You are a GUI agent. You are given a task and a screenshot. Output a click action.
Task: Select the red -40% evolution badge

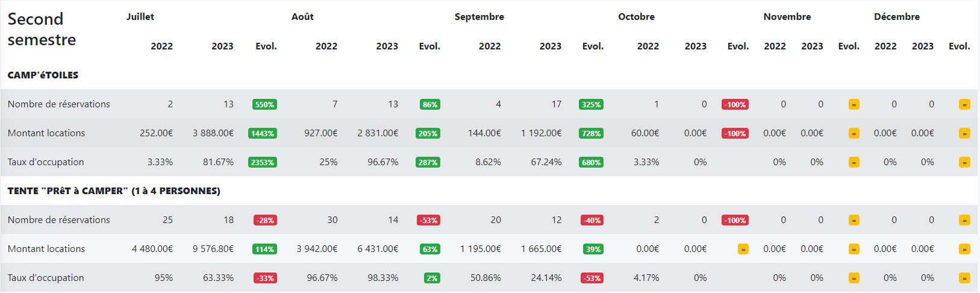click(592, 220)
